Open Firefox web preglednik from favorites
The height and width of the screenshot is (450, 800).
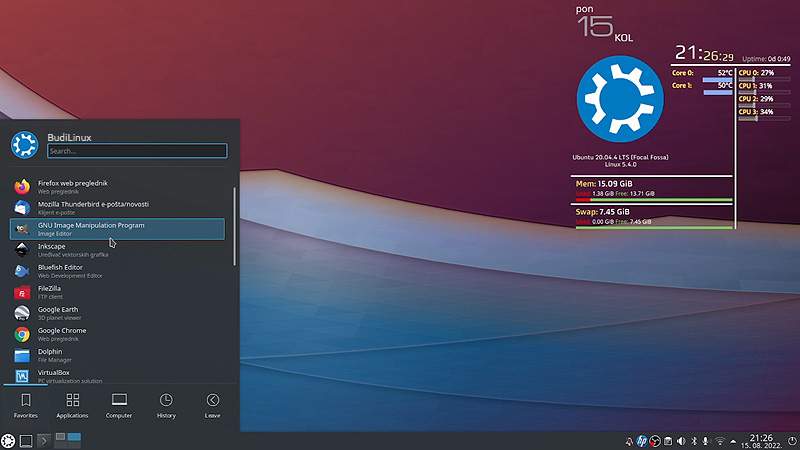pos(117,187)
